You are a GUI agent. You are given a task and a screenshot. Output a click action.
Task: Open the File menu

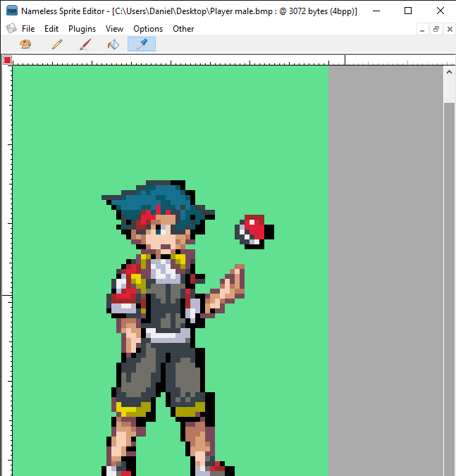click(28, 29)
